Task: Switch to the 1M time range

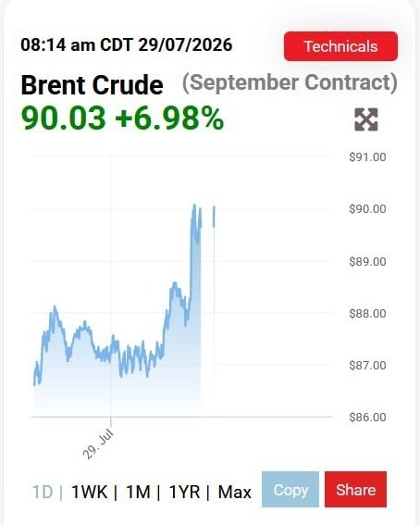Action: [138, 493]
